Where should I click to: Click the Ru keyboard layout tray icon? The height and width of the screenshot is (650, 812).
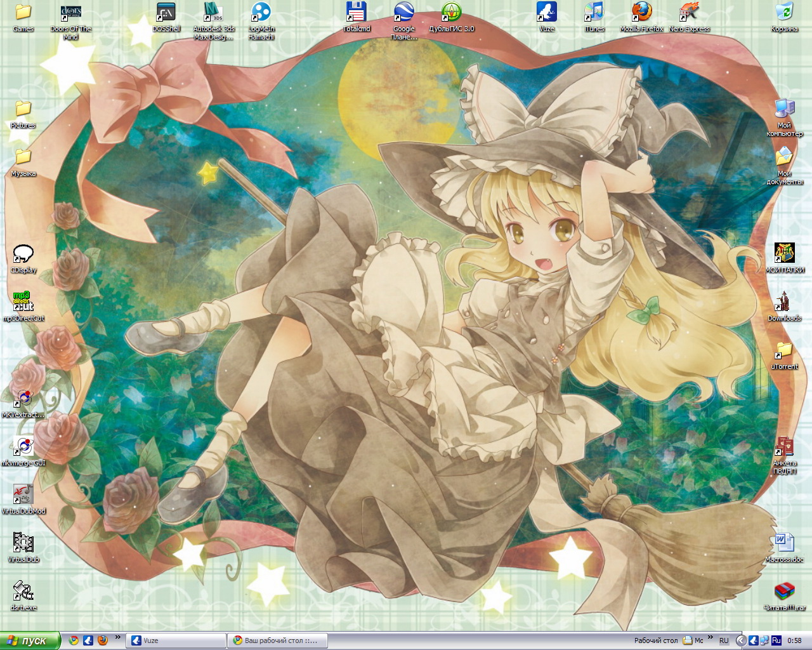pos(776,640)
